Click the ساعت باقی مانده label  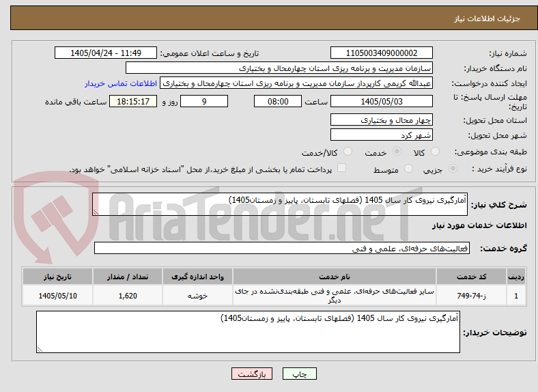click(76, 102)
